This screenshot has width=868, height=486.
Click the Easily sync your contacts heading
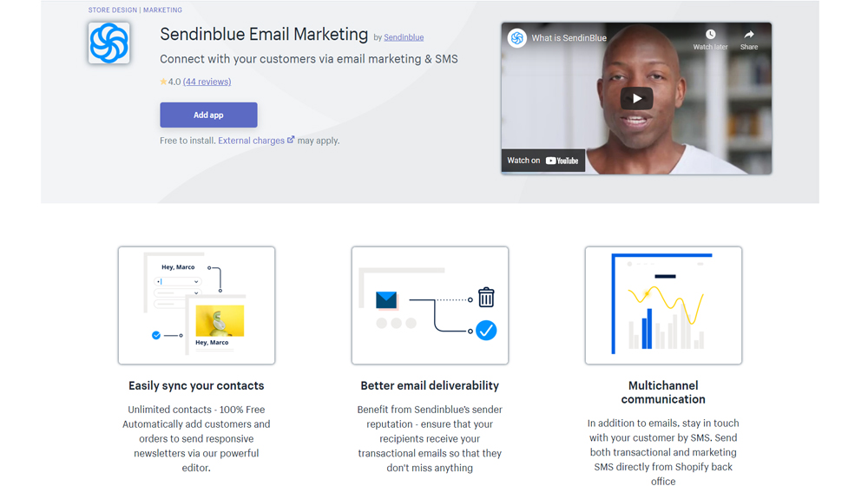coord(196,385)
